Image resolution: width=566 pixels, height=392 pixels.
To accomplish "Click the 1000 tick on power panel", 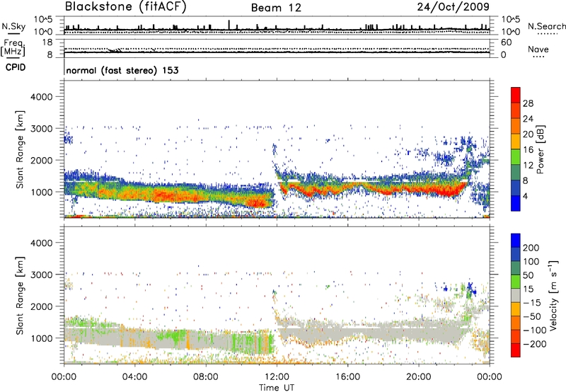I will coord(41,192).
